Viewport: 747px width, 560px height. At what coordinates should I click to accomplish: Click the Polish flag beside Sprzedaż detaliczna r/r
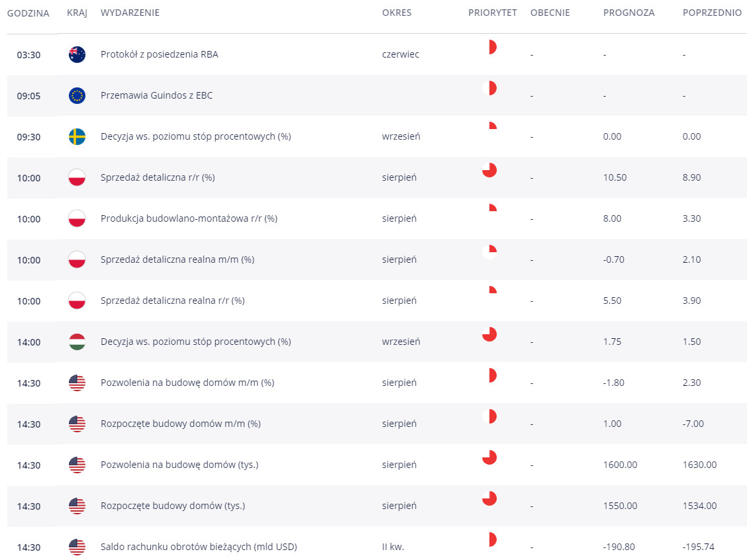pyautogui.click(x=77, y=177)
